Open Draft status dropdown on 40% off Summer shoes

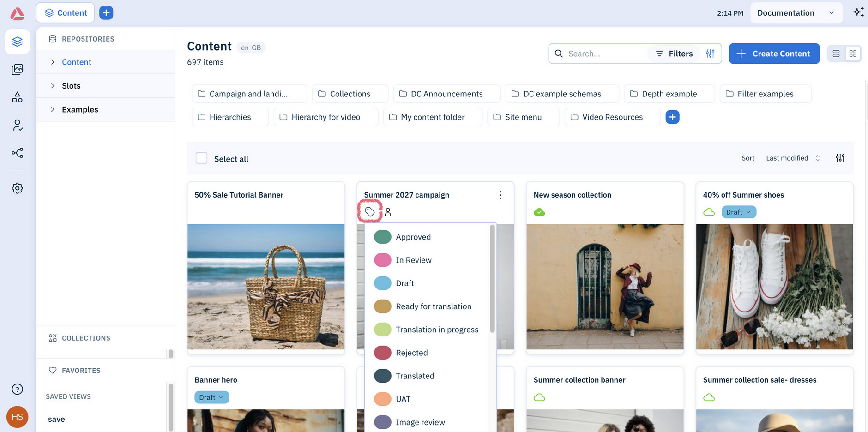(x=739, y=212)
